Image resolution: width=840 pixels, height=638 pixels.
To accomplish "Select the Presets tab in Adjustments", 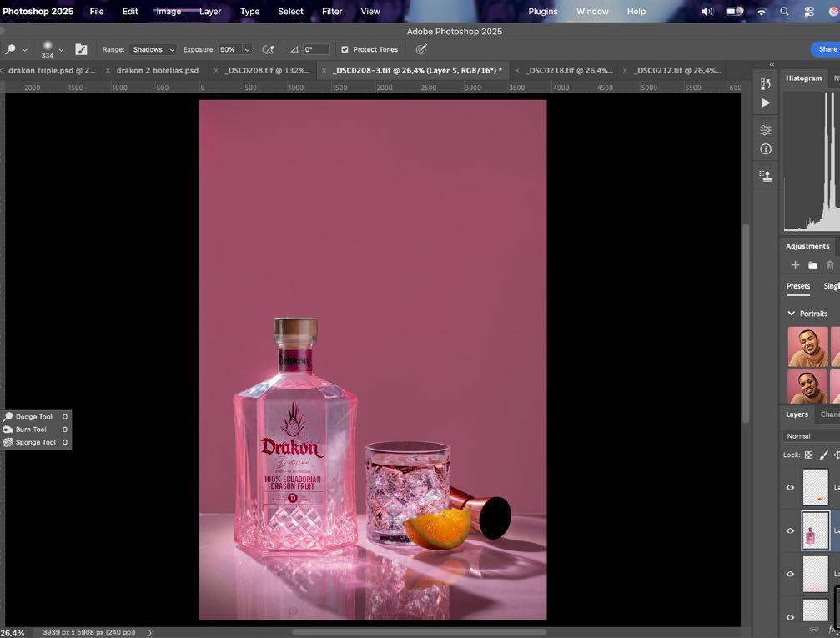I will pyautogui.click(x=798, y=286).
